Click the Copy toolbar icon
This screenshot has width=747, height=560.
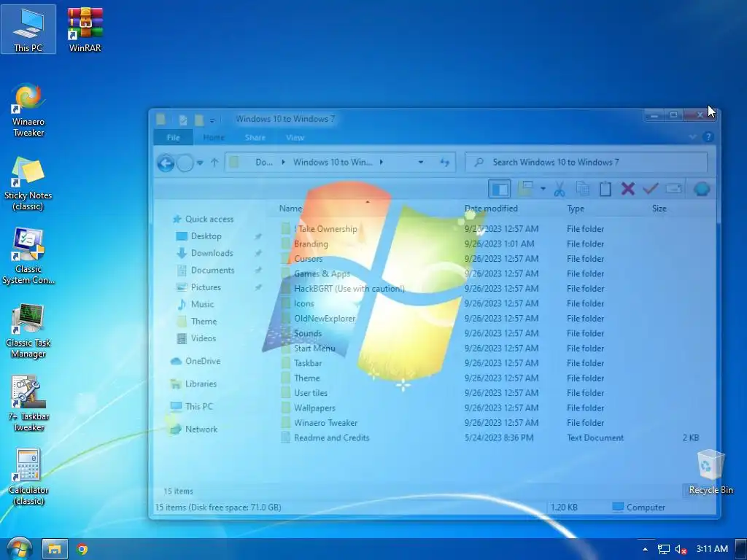(x=582, y=189)
